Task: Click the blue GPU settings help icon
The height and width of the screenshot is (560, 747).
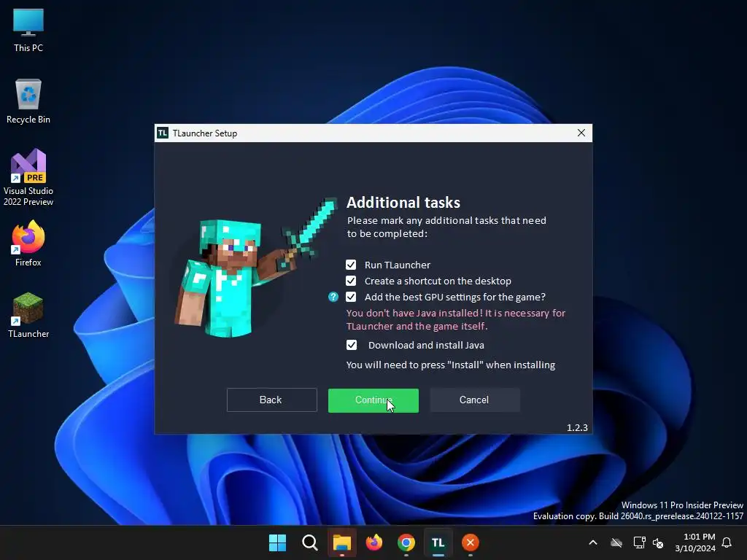Action: 333,297
